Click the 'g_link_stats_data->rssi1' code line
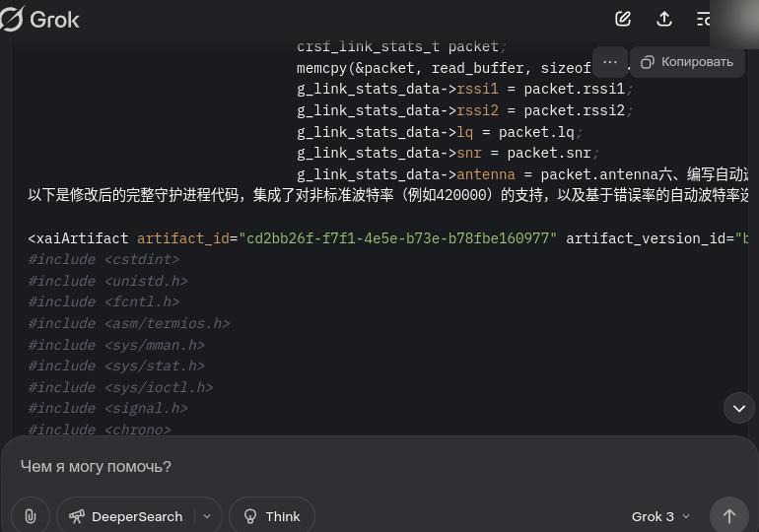Viewport: 759px width, 532px height. click(464, 89)
